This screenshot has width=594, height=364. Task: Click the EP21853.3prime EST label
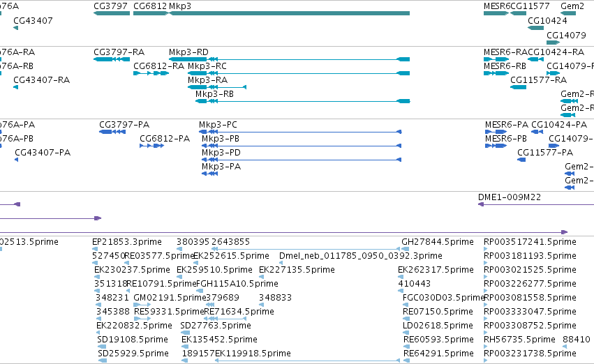point(127,242)
